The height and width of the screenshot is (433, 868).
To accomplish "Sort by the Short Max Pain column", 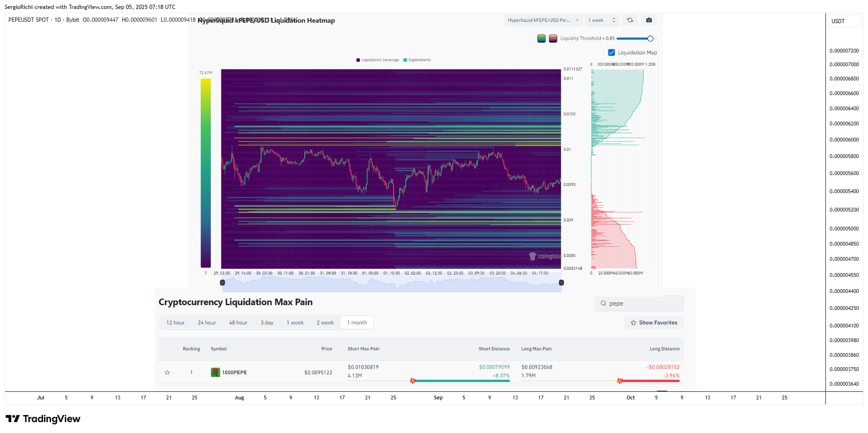I will (363, 349).
